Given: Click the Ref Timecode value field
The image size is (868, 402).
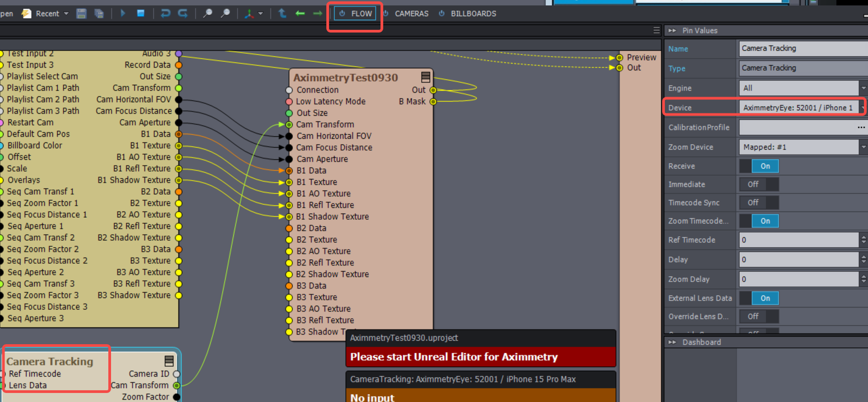Looking at the screenshot, I should point(798,240).
